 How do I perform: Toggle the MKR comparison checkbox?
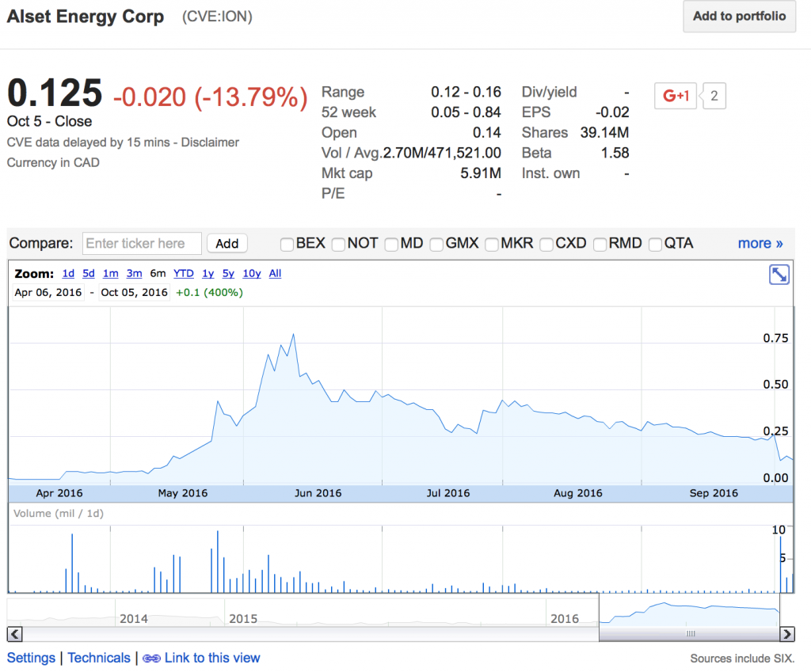tap(492, 244)
